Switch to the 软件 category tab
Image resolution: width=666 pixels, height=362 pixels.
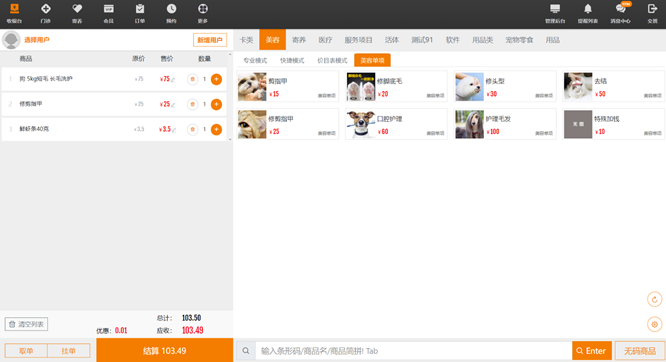pos(452,40)
